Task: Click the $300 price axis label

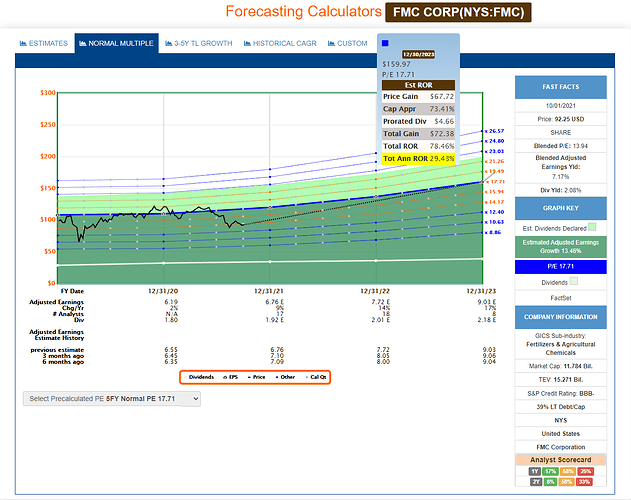Action: click(48, 93)
